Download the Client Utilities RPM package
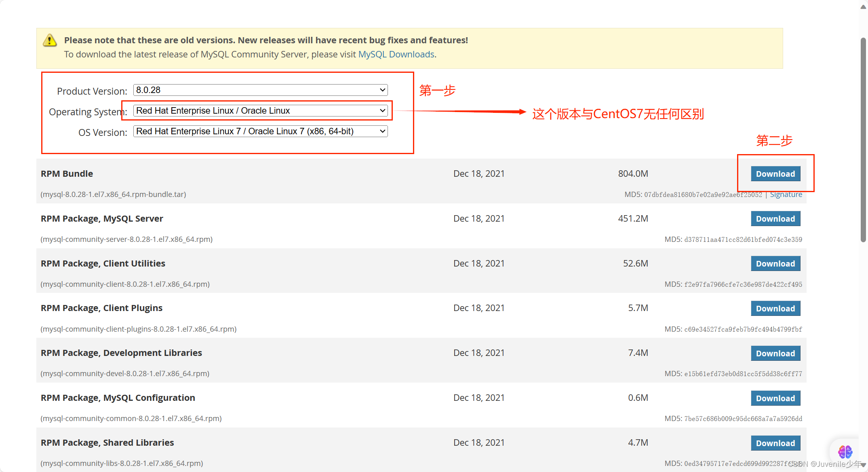The image size is (868, 472). (x=775, y=264)
